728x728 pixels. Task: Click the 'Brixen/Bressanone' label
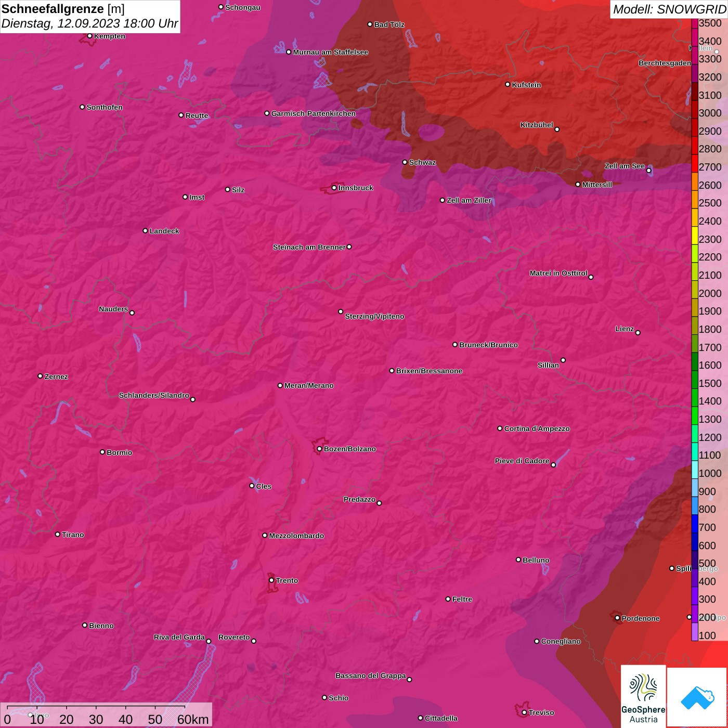point(429,371)
